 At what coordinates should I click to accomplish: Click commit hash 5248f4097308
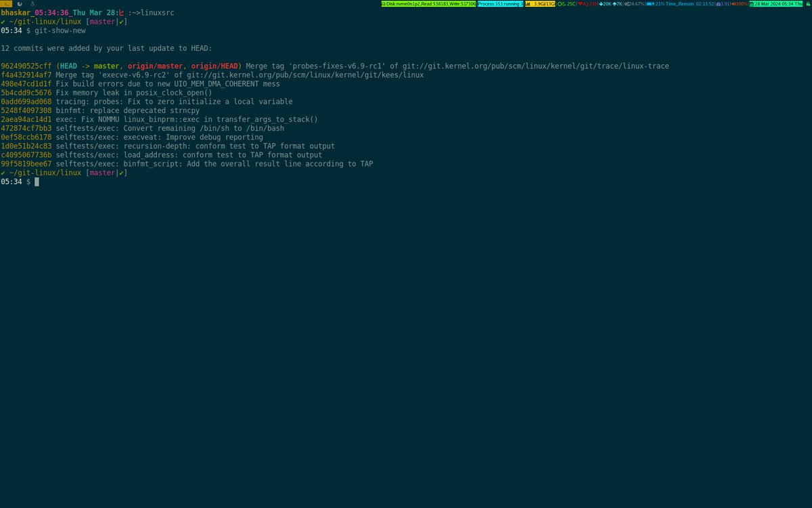(26, 110)
